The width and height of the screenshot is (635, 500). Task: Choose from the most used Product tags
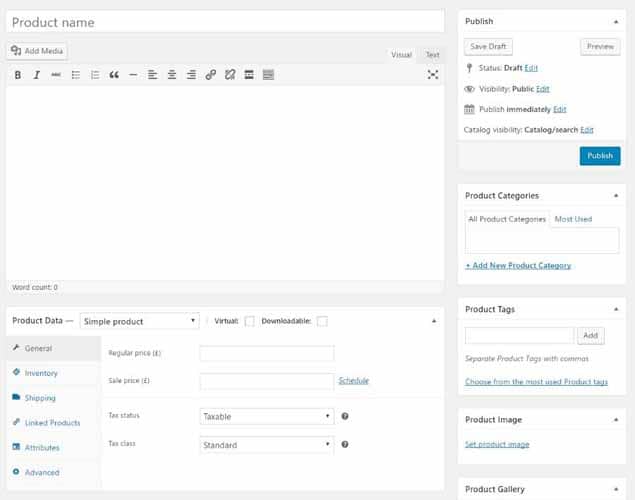(536, 382)
